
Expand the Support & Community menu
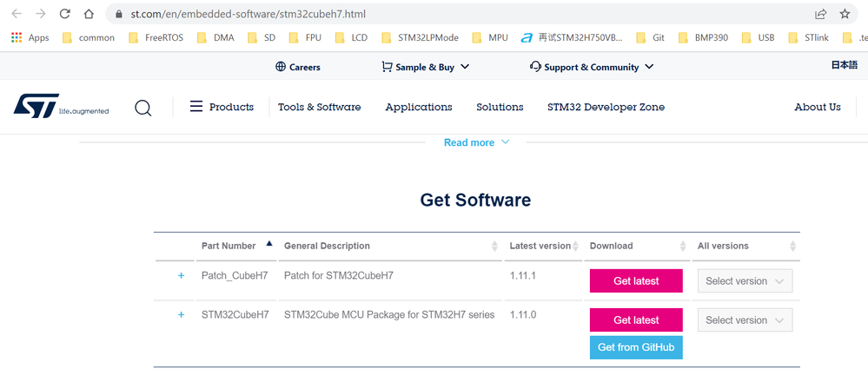coord(591,67)
